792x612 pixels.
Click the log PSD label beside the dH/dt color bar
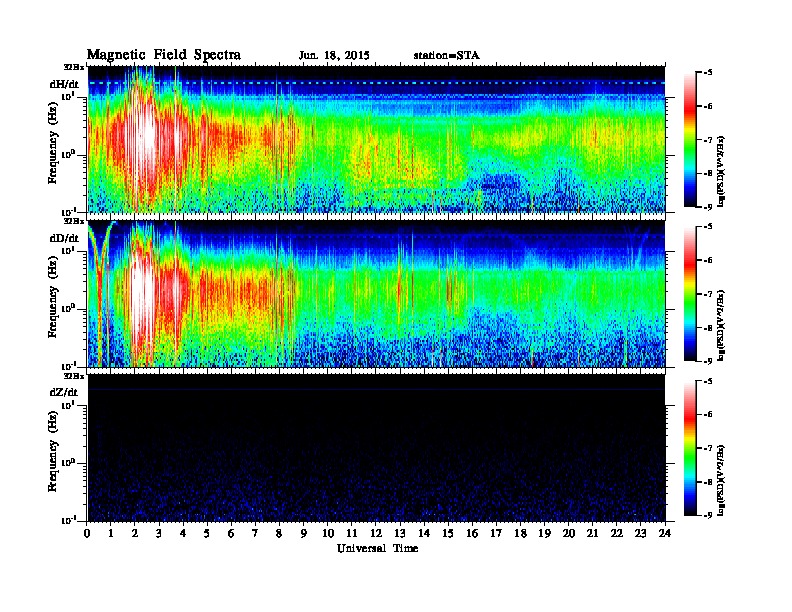click(721, 171)
